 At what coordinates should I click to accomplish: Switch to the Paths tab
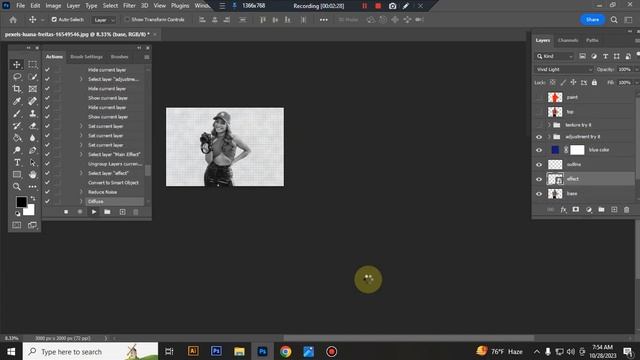click(592, 40)
